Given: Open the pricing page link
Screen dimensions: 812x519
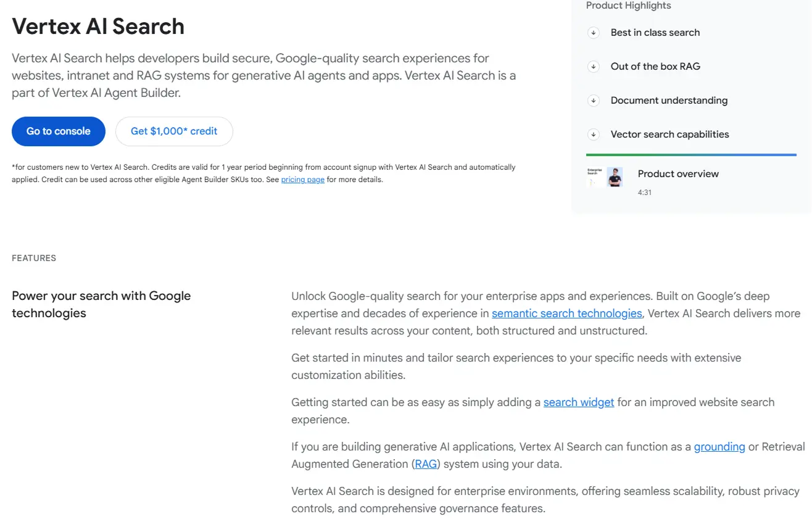Looking at the screenshot, I should 302,179.
